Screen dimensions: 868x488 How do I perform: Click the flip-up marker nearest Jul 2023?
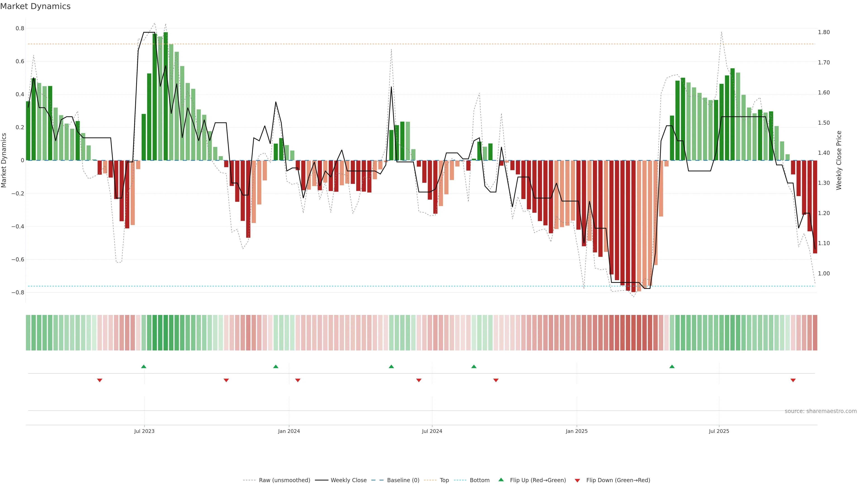[x=144, y=366]
